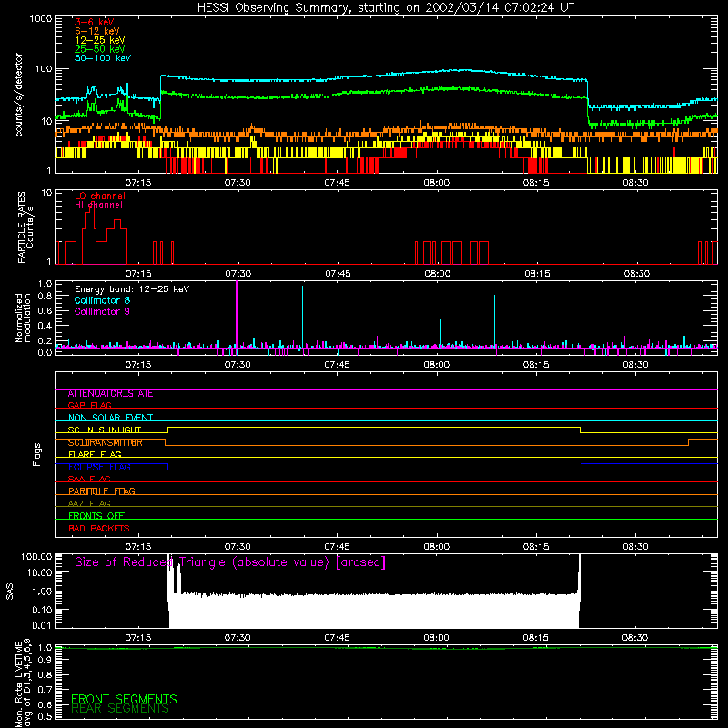This screenshot has height=728, width=728.
Task: Select the SAA_FLAG label
Action: tap(89, 480)
